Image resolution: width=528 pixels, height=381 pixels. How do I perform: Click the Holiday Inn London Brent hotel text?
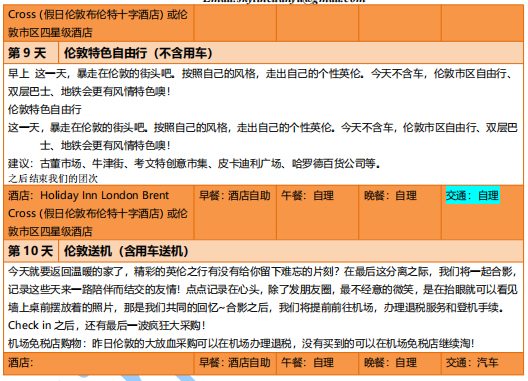104,195
